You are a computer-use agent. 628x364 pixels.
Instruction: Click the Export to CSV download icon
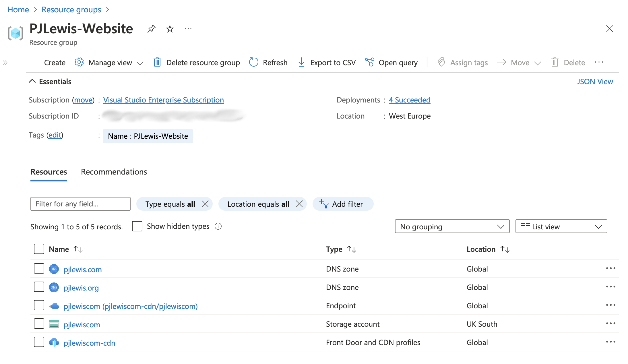click(301, 62)
